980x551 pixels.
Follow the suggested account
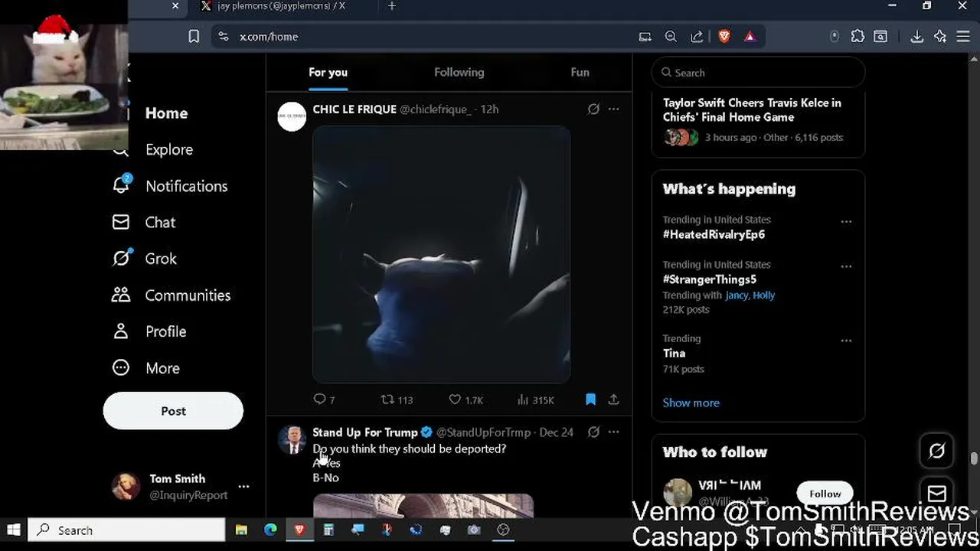[x=825, y=494]
